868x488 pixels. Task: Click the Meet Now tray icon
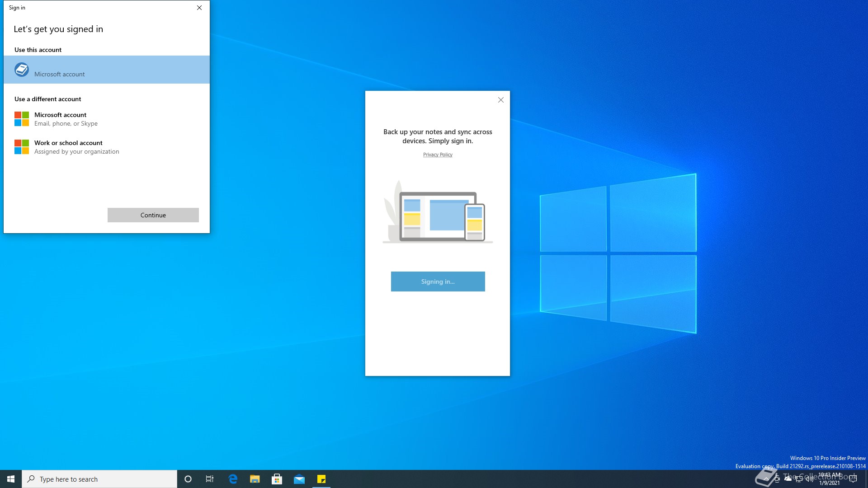pyautogui.click(x=777, y=479)
